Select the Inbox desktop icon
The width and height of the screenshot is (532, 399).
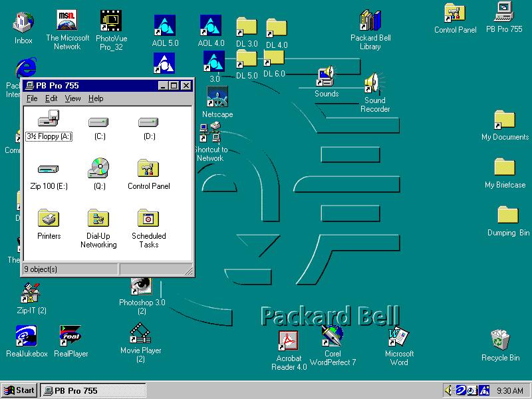[x=23, y=23]
